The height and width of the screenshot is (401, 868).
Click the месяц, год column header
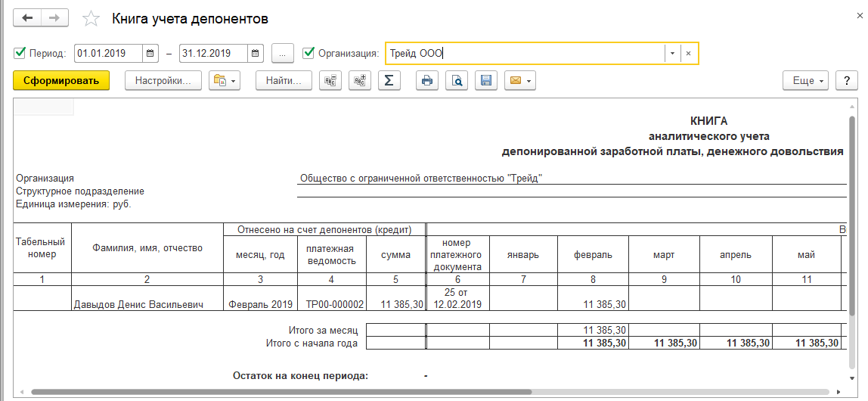[x=260, y=255]
